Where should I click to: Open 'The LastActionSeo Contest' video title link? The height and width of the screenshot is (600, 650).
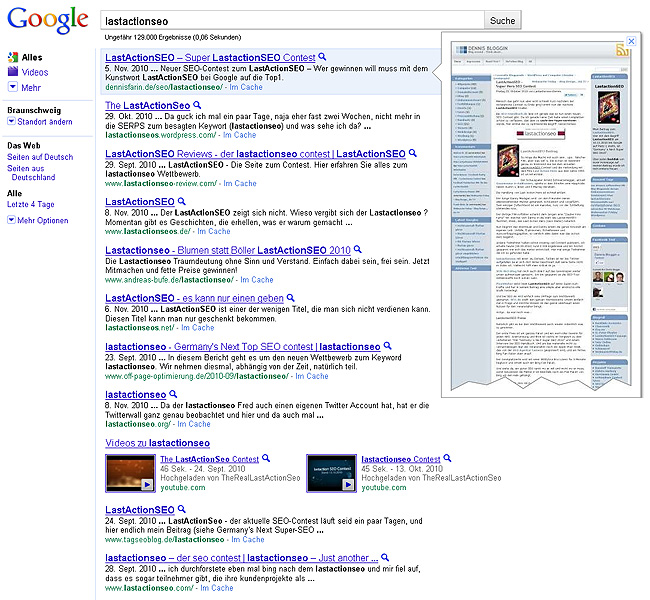[209, 459]
